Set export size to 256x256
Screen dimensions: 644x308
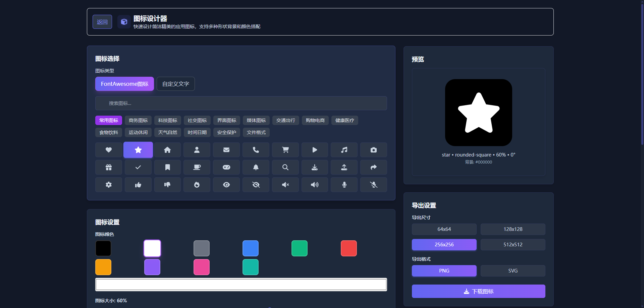coord(444,245)
